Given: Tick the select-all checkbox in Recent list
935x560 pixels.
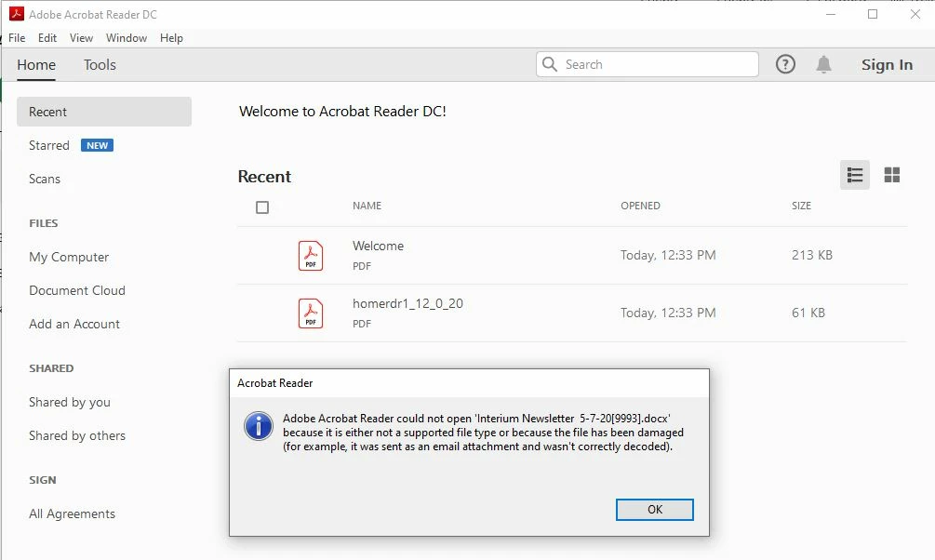Looking at the screenshot, I should click(262, 207).
